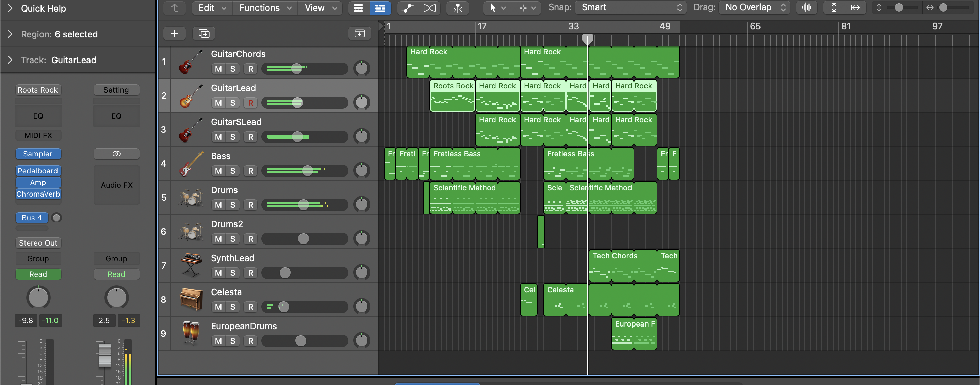The width and height of the screenshot is (980, 385).
Task: Click the Global Tracks show button
Action: tap(360, 33)
